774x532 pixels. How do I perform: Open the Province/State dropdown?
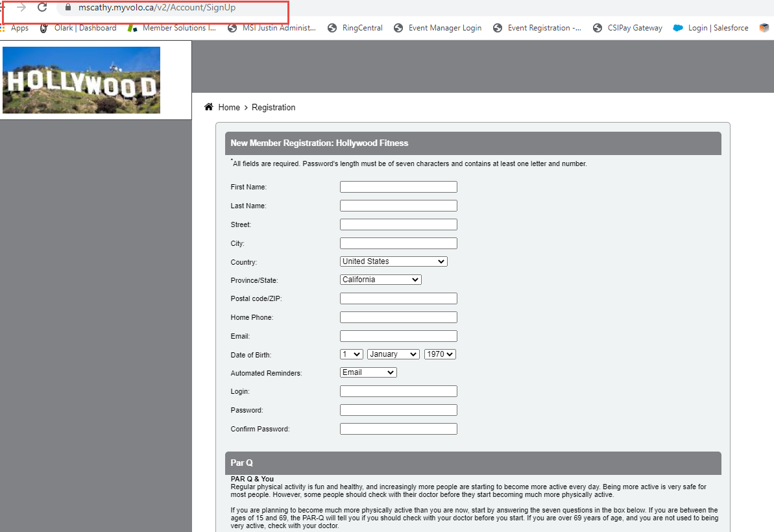point(380,279)
